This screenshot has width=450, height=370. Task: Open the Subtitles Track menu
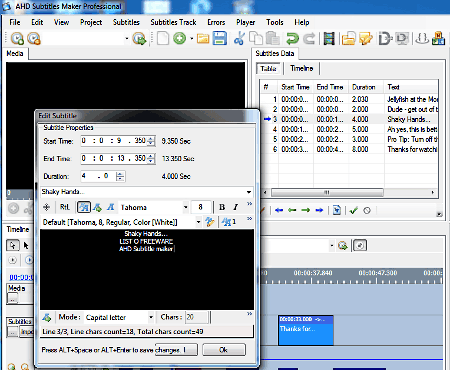click(x=173, y=22)
